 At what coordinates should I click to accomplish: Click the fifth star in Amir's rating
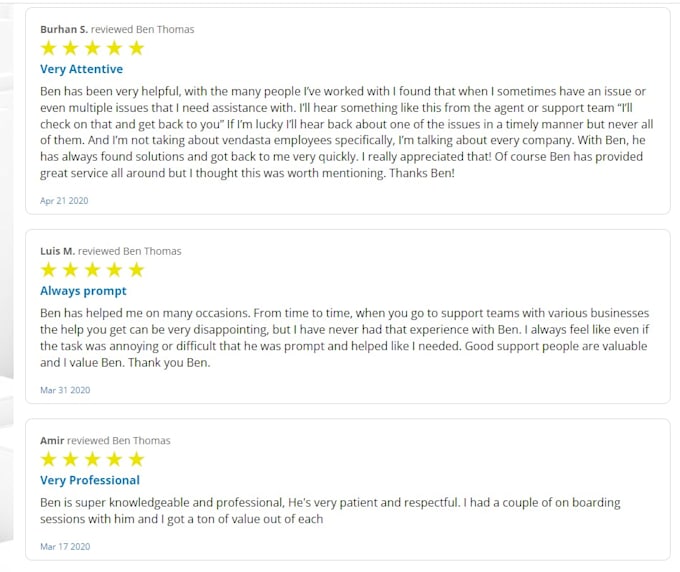tap(137, 460)
